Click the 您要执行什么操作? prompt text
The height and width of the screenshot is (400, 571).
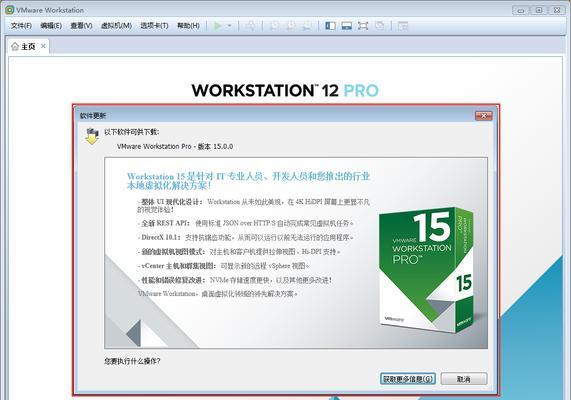pyautogui.click(x=132, y=361)
